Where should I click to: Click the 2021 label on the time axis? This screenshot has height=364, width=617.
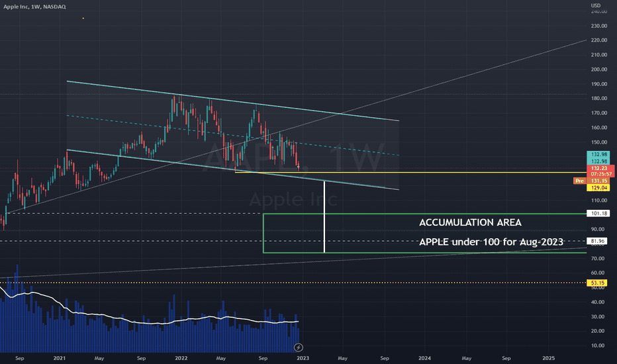coord(60,358)
